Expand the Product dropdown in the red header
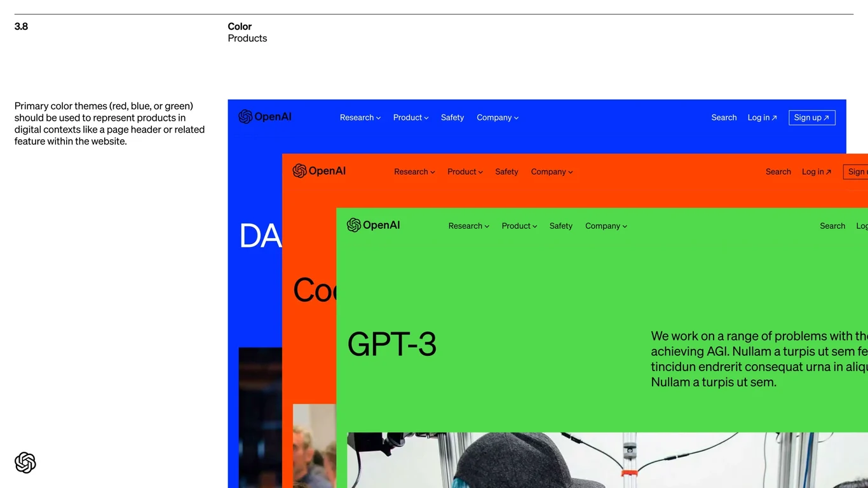This screenshot has width=868, height=488. tap(465, 172)
